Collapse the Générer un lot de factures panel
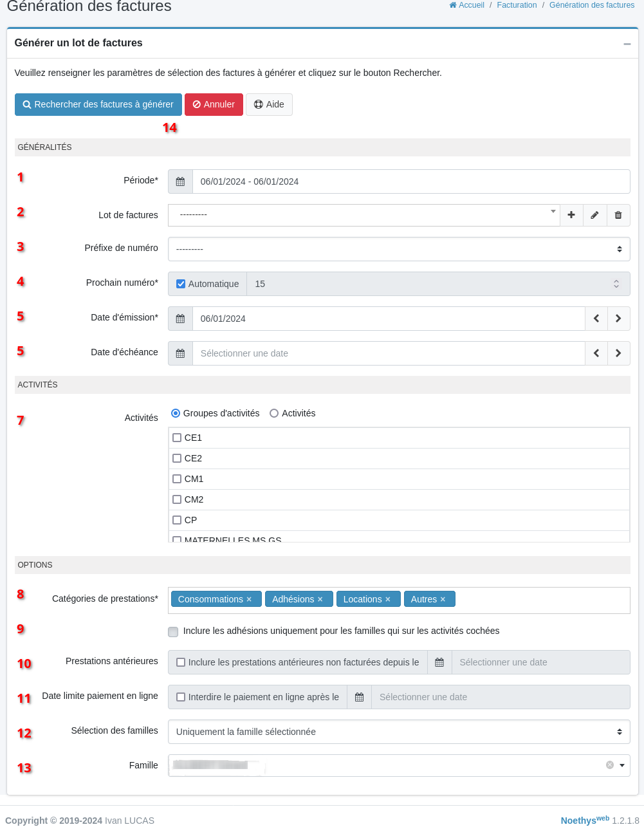The width and height of the screenshot is (644, 836). point(627,44)
